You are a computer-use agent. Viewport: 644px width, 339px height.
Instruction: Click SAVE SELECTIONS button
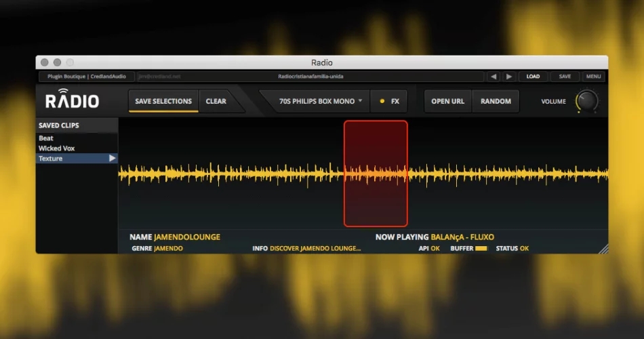tap(163, 101)
